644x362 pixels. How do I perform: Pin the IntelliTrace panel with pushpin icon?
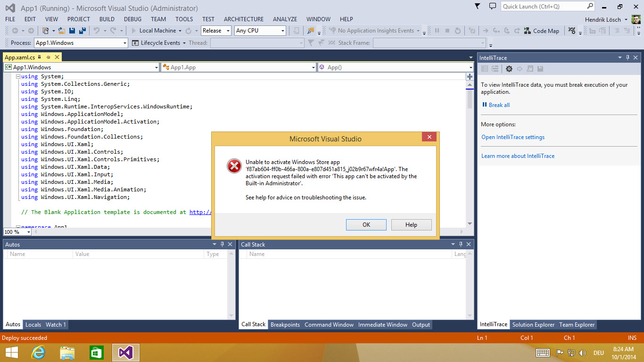click(x=627, y=58)
